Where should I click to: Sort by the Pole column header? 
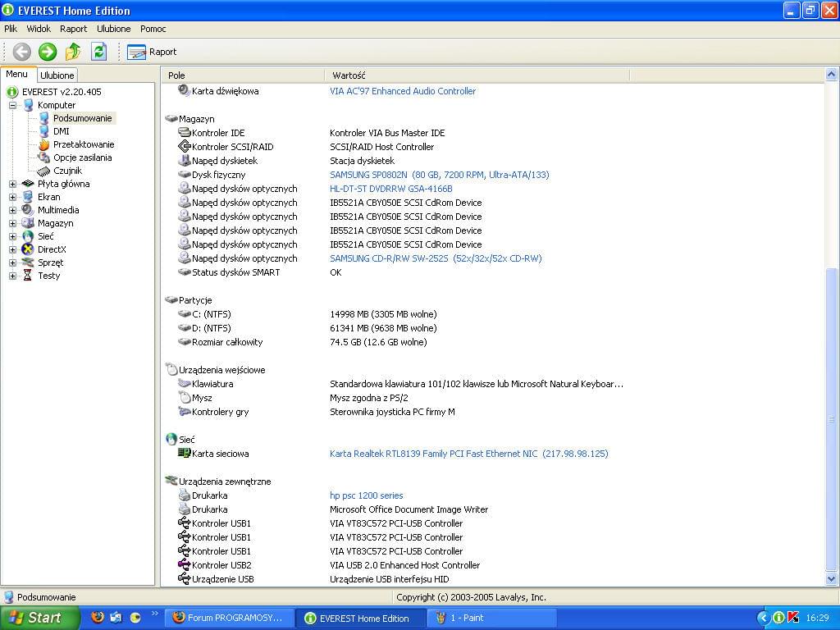coord(243,75)
